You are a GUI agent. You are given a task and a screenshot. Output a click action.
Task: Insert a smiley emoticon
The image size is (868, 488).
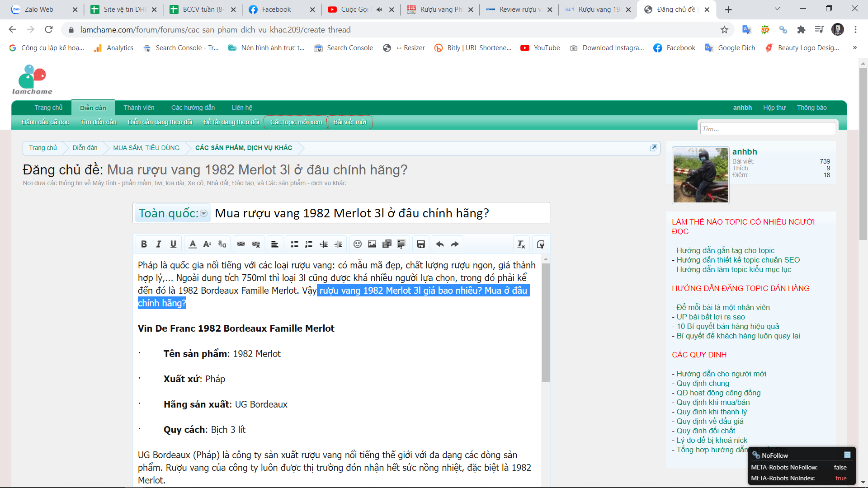pos(357,244)
